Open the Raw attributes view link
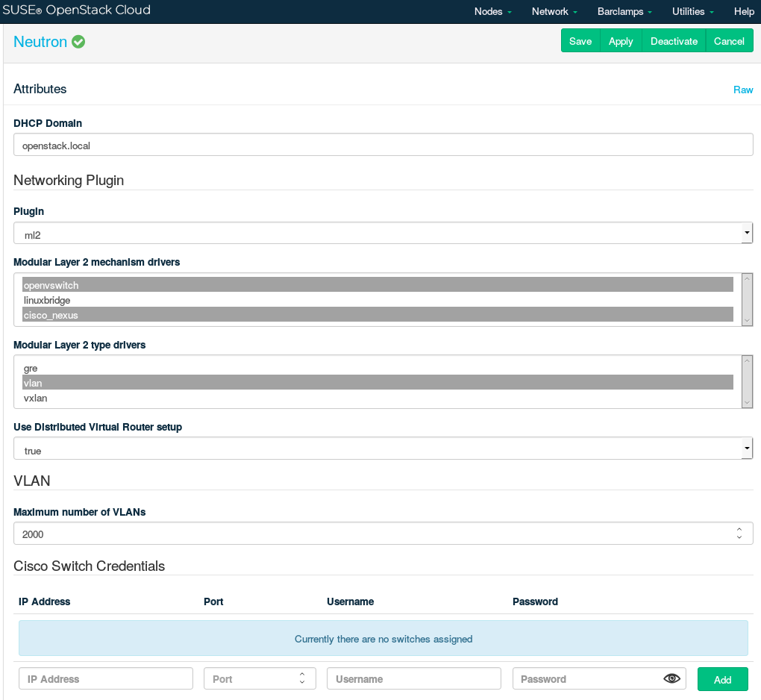The width and height of the screenshot is (761, 700). (x=743, y=90)
